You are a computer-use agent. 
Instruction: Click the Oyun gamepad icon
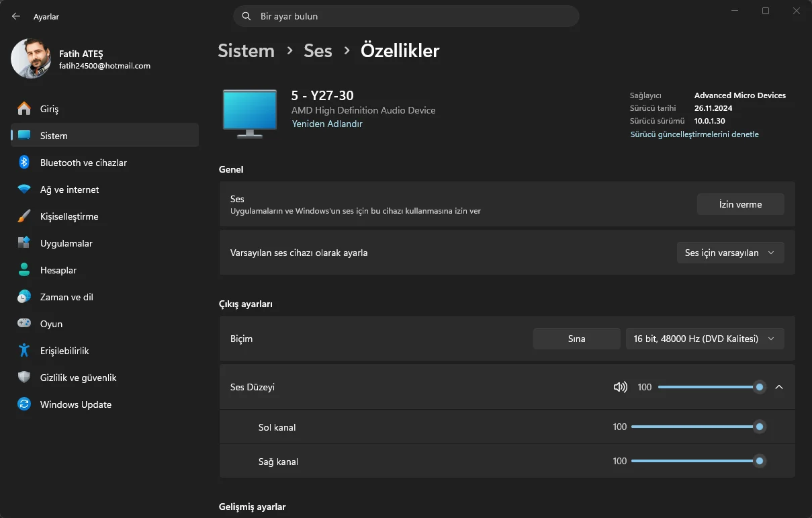point(24,324)
